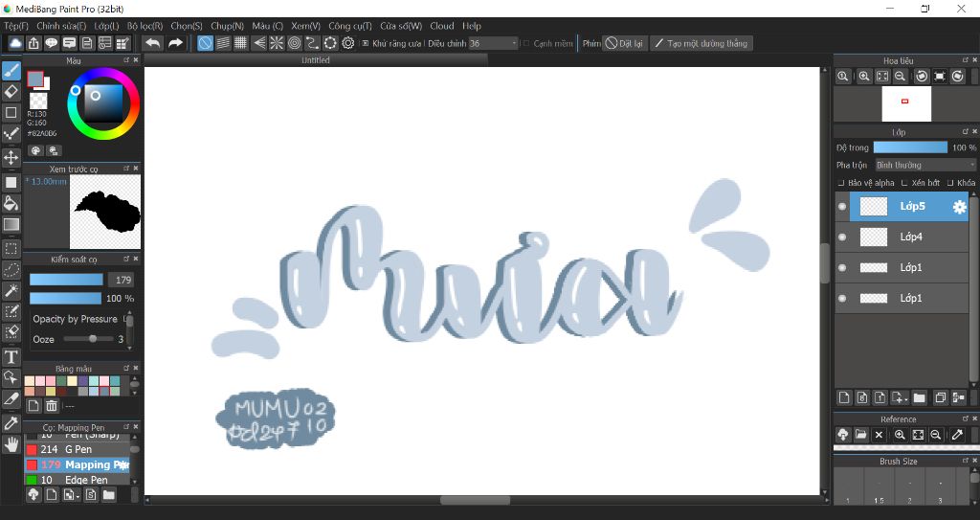
Task: Click the Redo arrow
Action: [176, 43]
